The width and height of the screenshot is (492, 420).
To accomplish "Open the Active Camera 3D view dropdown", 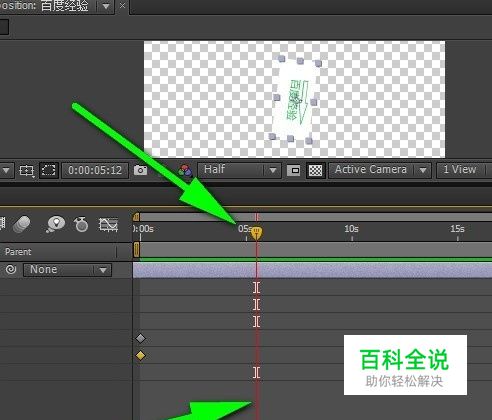I will tap(380, 170).
